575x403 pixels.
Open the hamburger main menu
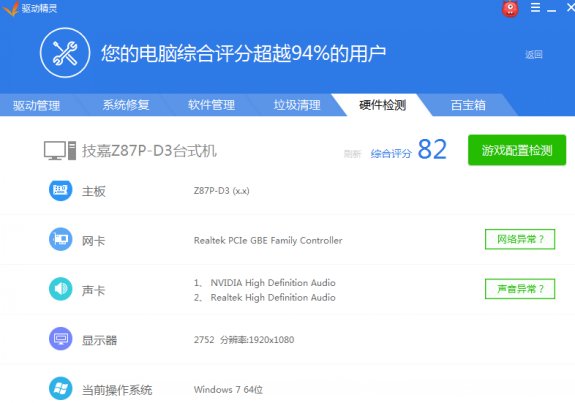click(535, 8)
